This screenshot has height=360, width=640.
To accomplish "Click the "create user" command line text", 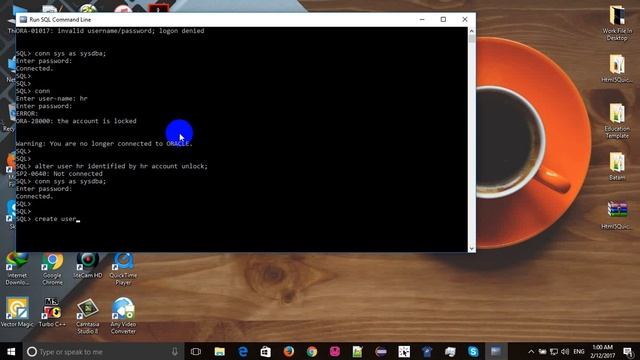I will tap(56, 219).
